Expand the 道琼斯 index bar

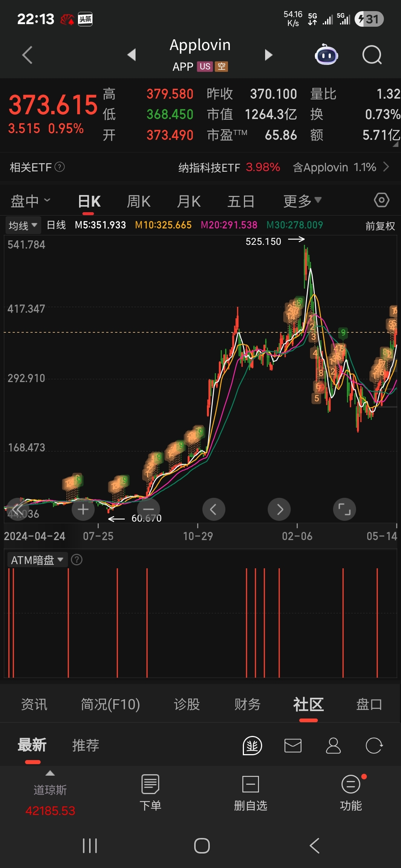(50, 773)
